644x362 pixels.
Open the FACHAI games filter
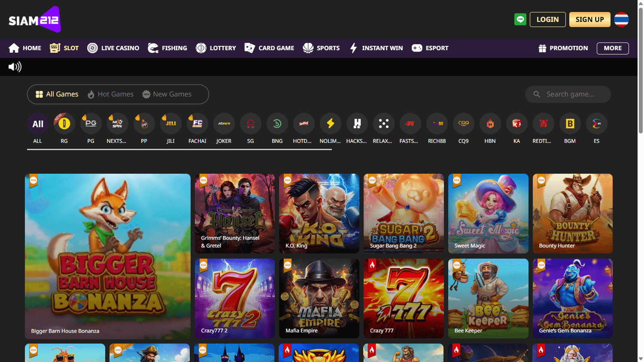(x=197, y=123)
